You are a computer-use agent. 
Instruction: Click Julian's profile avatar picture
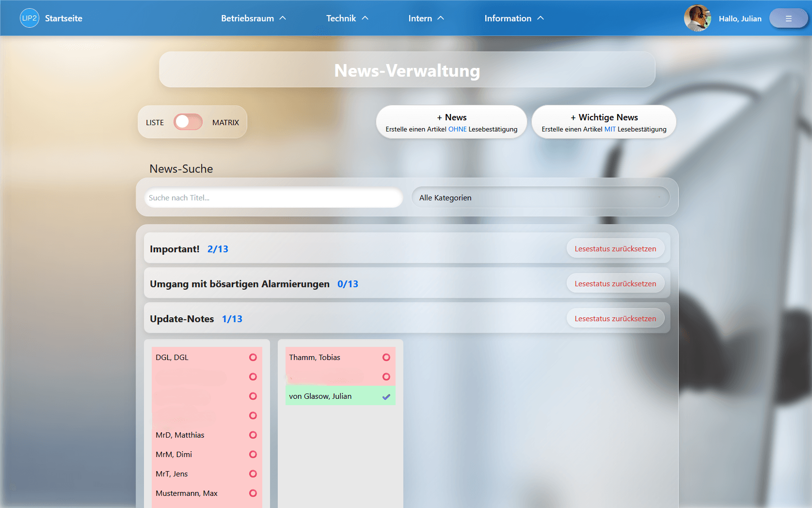697,18
